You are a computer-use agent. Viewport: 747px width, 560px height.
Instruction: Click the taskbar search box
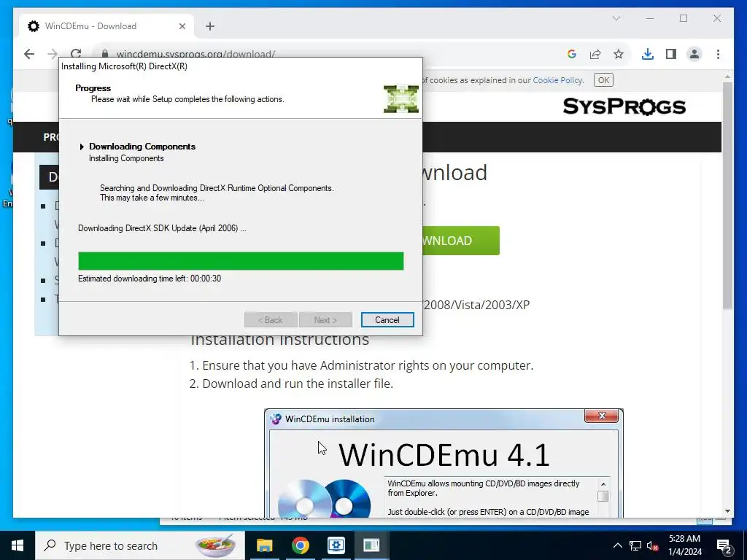click(x=139, y=545)
